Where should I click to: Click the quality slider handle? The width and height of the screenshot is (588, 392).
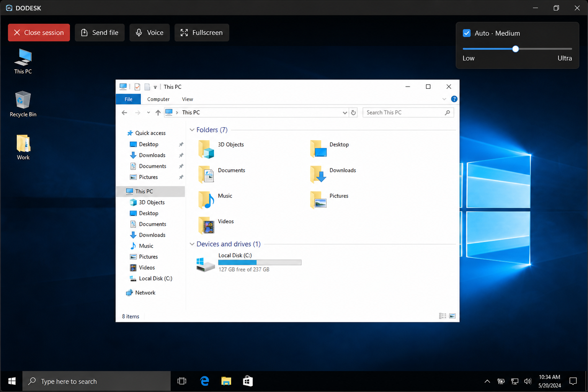tap(516, 49)
